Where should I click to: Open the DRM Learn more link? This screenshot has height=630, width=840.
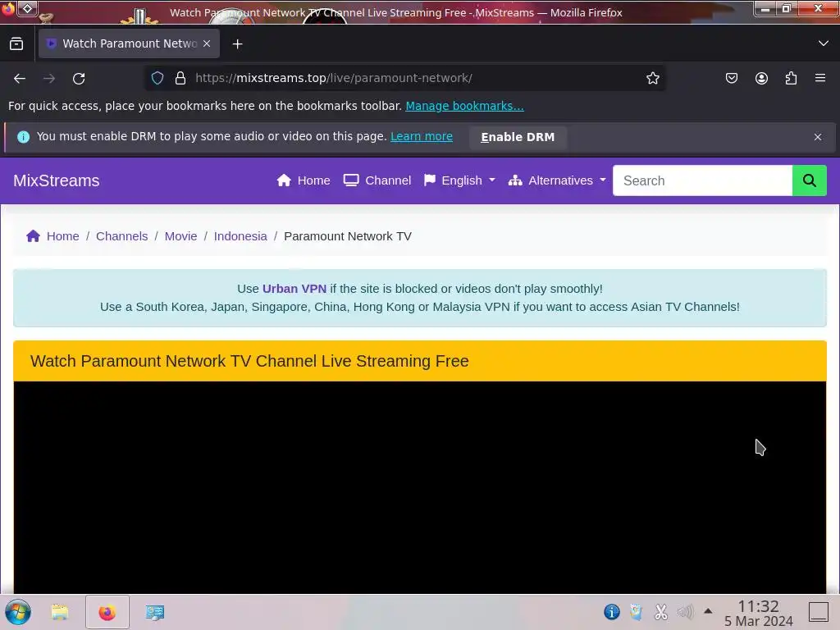point(422,137)
